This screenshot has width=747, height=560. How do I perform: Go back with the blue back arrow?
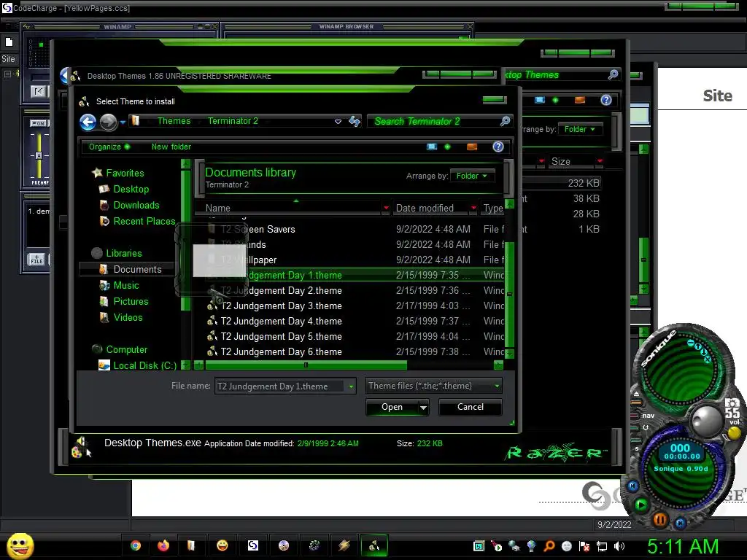[88, 122]
